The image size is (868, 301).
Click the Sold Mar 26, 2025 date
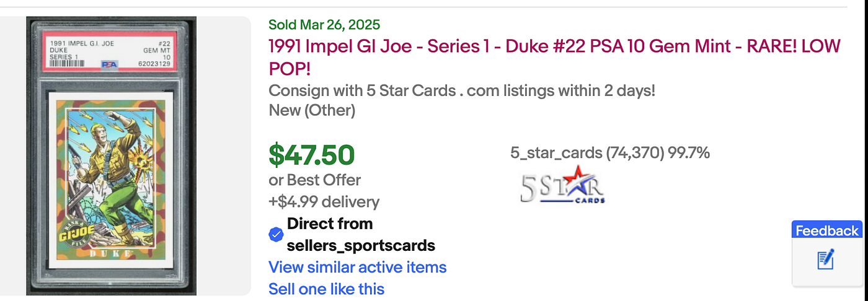point(324,25)
